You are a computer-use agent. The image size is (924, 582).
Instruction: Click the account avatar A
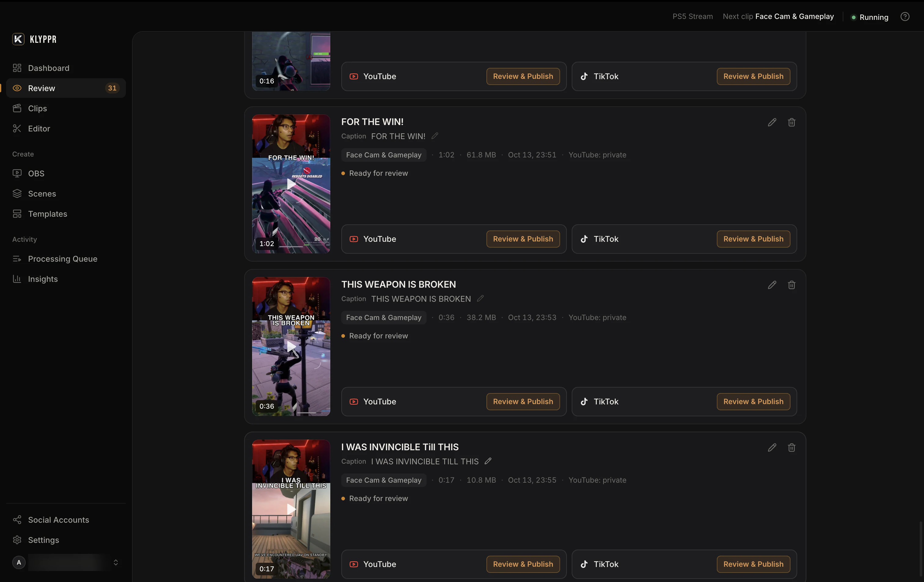(19, 562)
